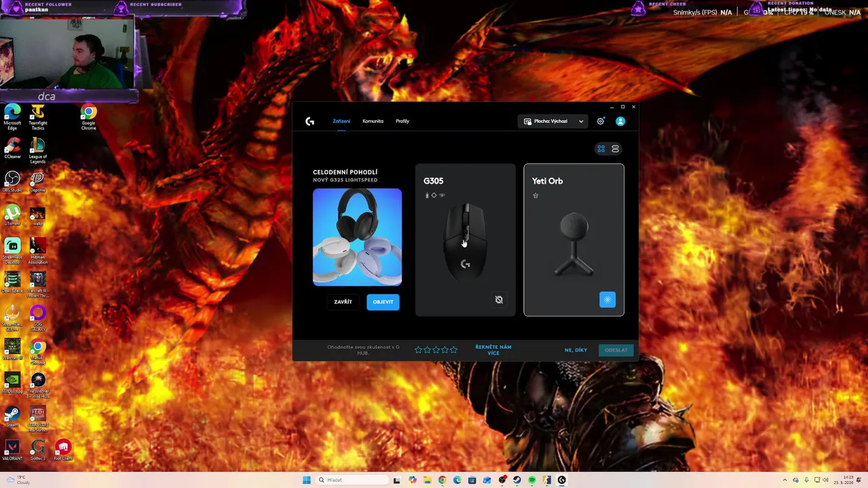This screenshot has height=488, width=868.
Task: Open the G HUB taskbar icon
Action: (x=561, y=480)
